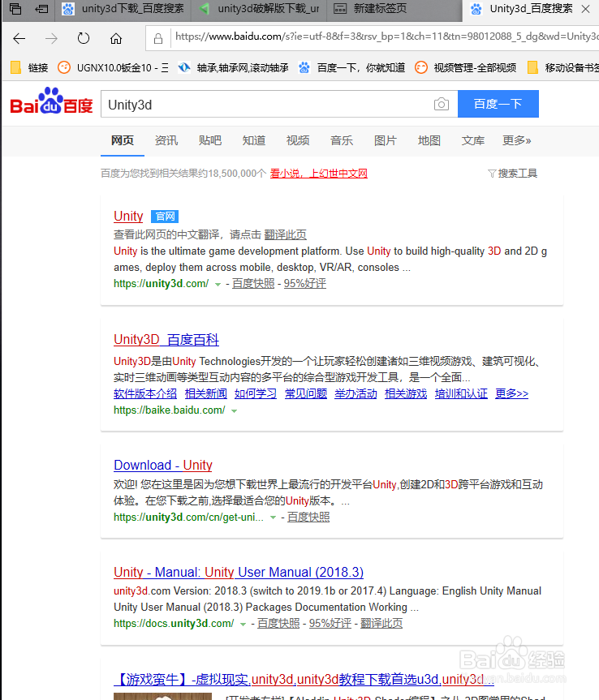Open Unity User Manual (2018.3) result

(x=239, y=573)
